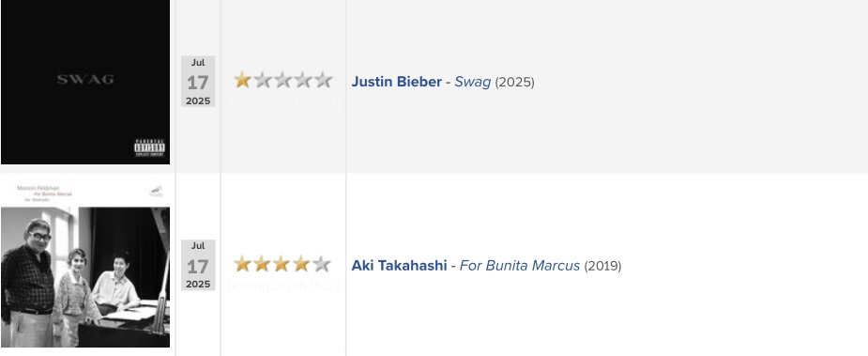868x356 pixels.
Task: Click the black Swag album cover
Action: [x=85, y=82]
